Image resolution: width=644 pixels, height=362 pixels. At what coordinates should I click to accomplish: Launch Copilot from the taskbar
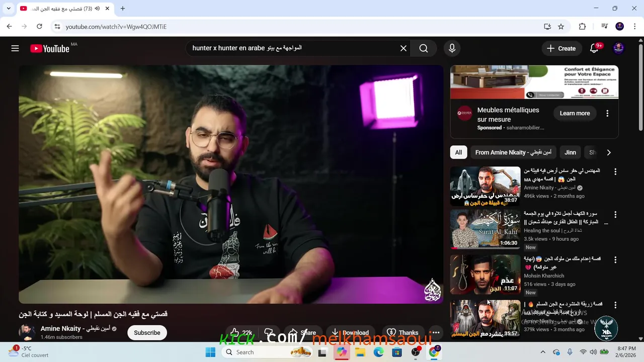coord(342,352)
